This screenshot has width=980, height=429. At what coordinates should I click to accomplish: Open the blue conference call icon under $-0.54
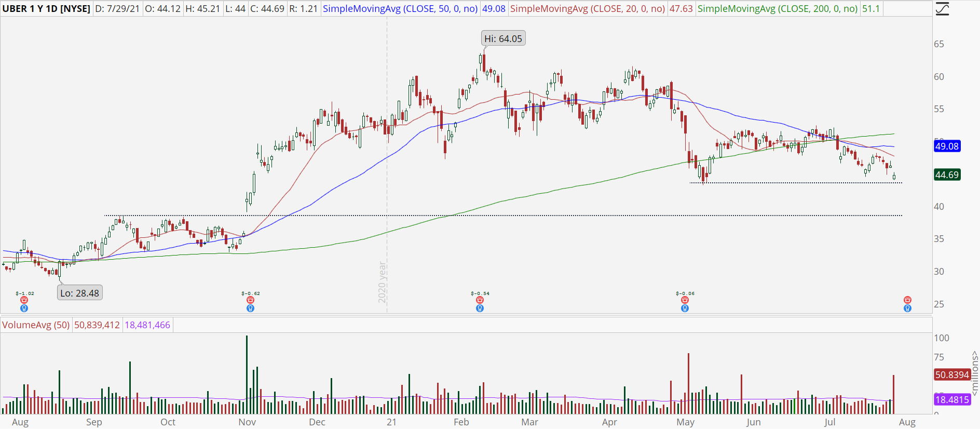480,309
